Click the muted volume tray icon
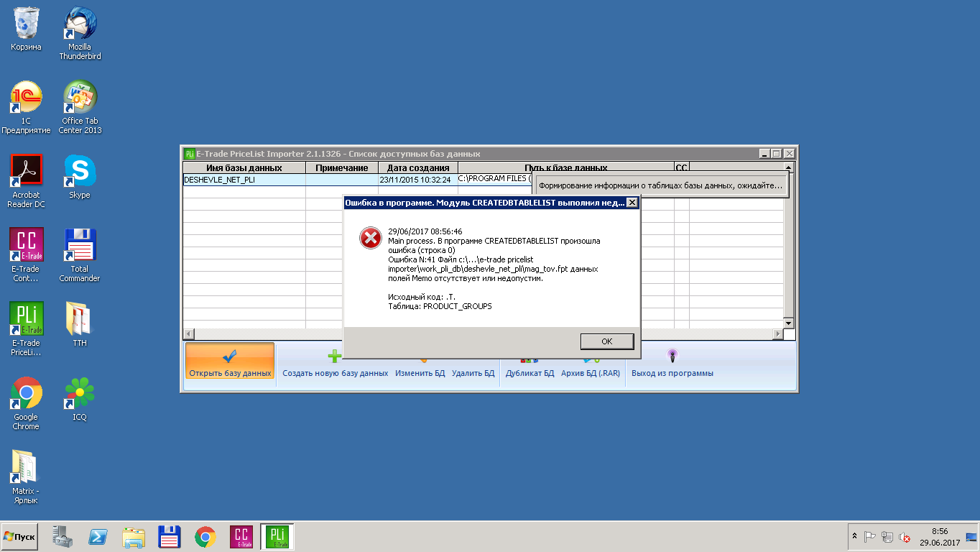Viewport: 980px width, 552px height. point(905,536)
